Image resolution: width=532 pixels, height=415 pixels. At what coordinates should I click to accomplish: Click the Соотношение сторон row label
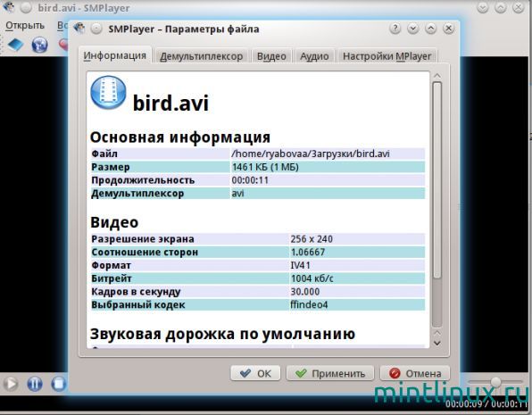pos(145,252)
